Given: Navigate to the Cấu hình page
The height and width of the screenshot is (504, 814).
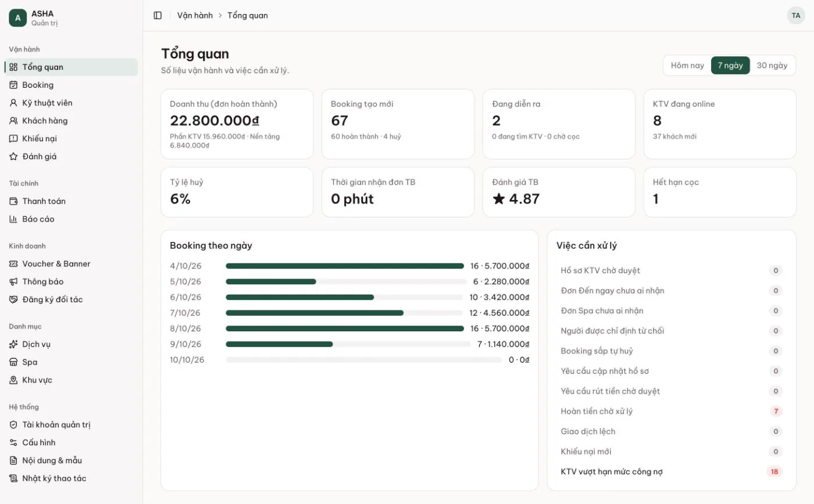Looking at the screenshot, I should [71, 442].
